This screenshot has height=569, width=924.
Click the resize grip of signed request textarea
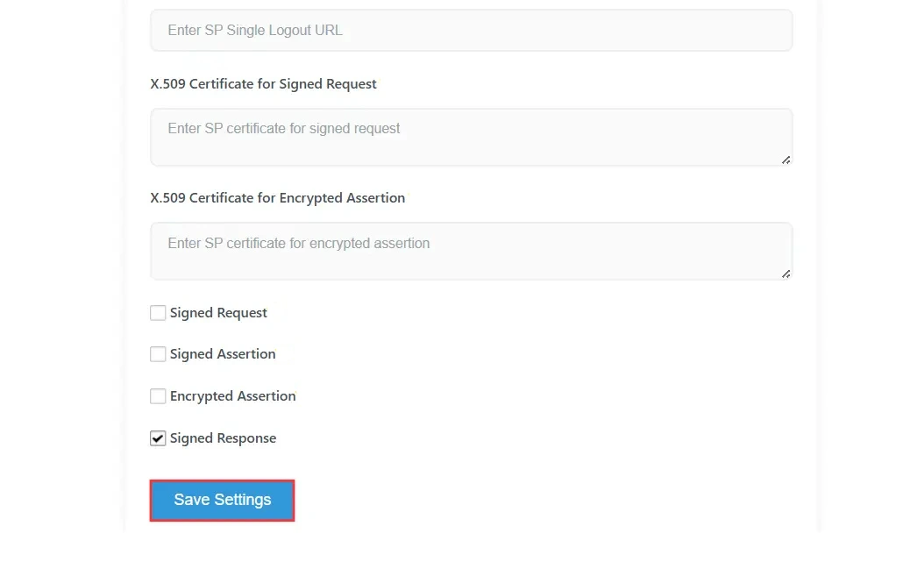coord(786,160)
